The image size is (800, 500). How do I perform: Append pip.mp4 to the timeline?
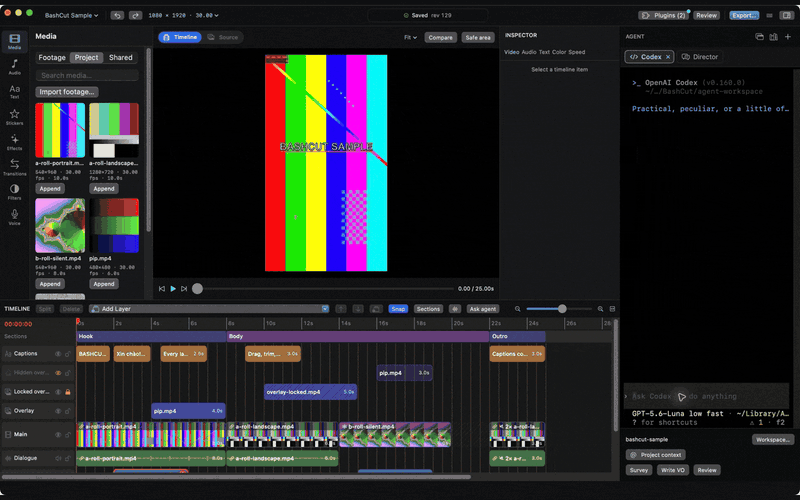[x=104, y=284]
